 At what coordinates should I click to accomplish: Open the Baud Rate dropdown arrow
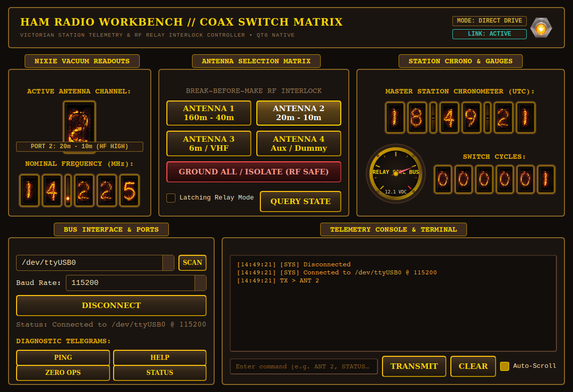tap(200, 283)
